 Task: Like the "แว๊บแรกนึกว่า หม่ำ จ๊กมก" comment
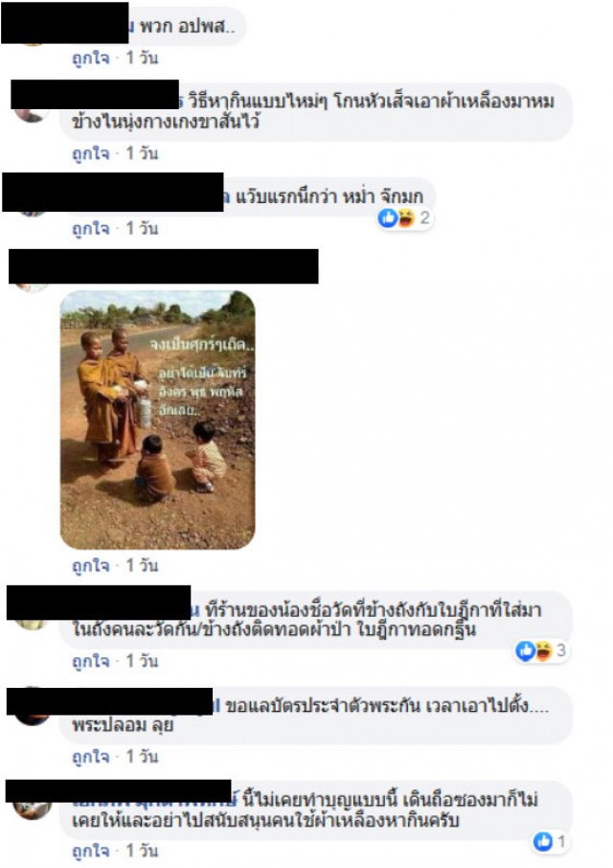[91, 228]
